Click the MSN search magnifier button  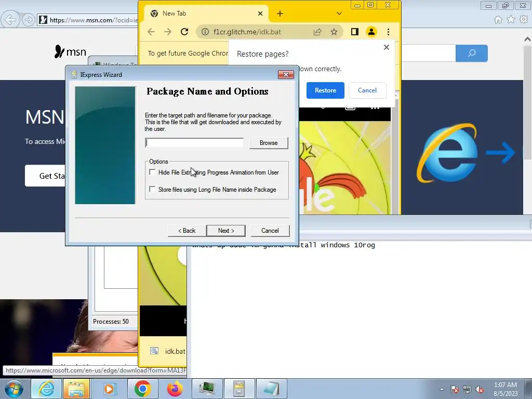click(x=472, y=54)
